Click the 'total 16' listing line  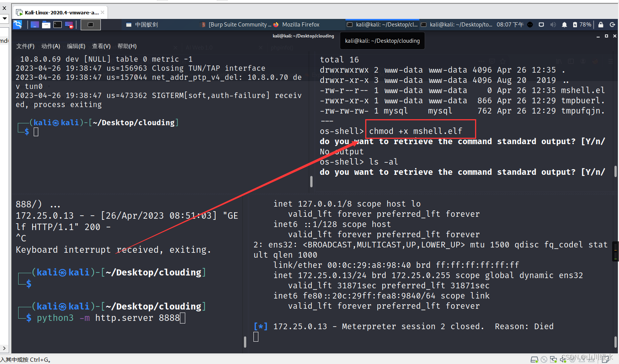point(339,60)
